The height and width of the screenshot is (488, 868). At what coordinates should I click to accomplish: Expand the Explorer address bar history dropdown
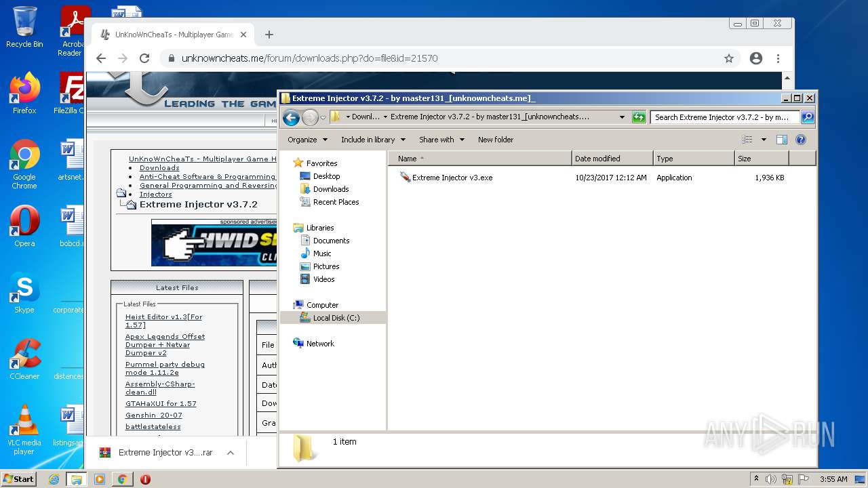(622, 117)
